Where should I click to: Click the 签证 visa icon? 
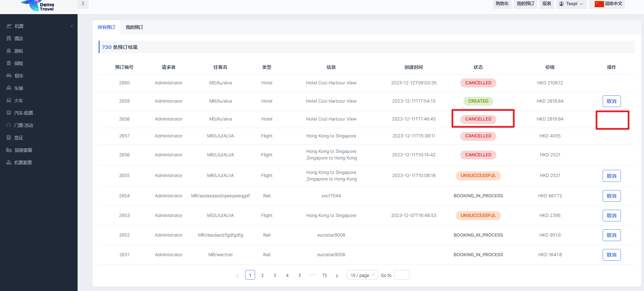click(x=9, y=138)
